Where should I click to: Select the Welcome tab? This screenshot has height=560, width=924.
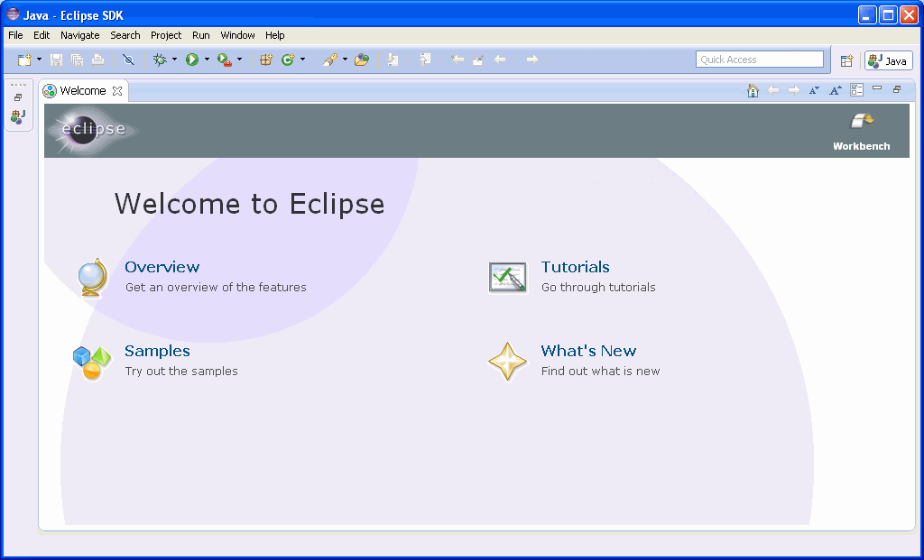pyautogui.click(x=82, y=91)
